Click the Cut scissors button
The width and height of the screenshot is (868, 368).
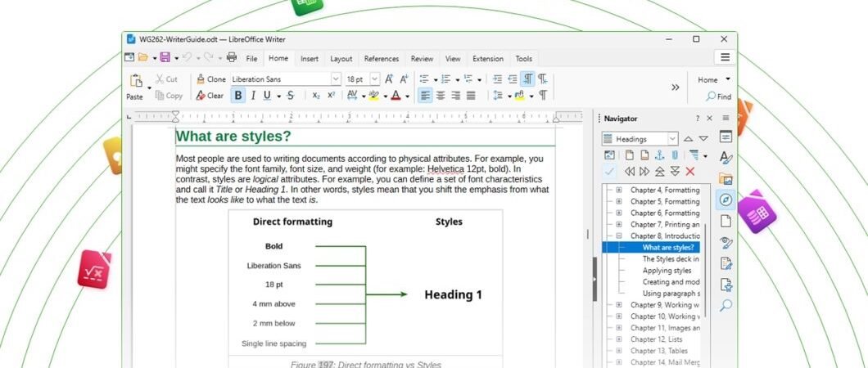pos(166,79)
